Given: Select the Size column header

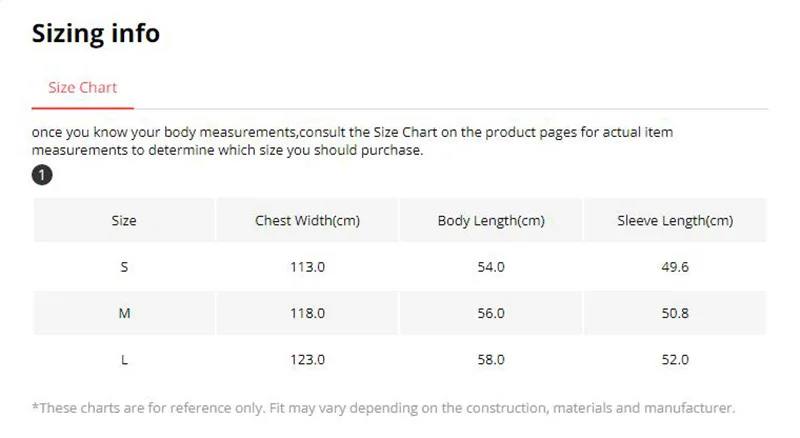Looking at the screenshot, I should [124, 221].
